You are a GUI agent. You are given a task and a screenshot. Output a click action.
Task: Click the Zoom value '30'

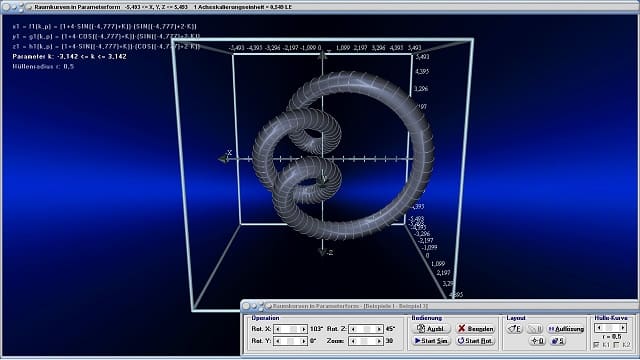pyautogui.click(x=389, y=341)
